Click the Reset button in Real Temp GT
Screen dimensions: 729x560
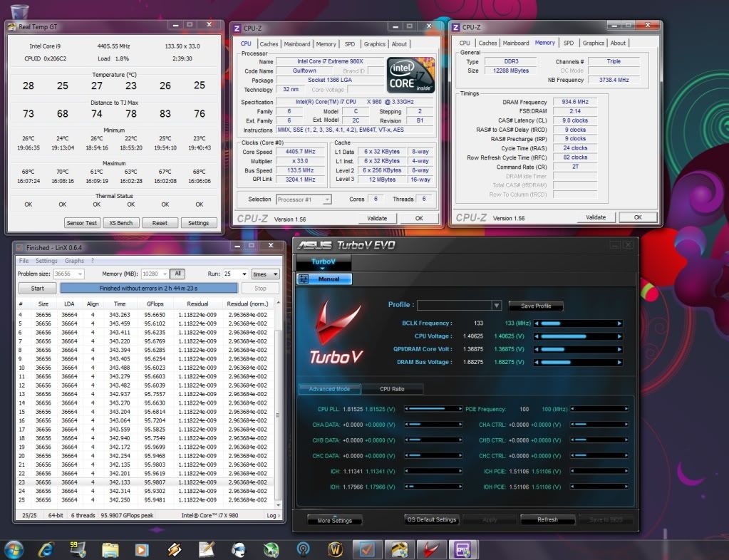click(160, 223)
